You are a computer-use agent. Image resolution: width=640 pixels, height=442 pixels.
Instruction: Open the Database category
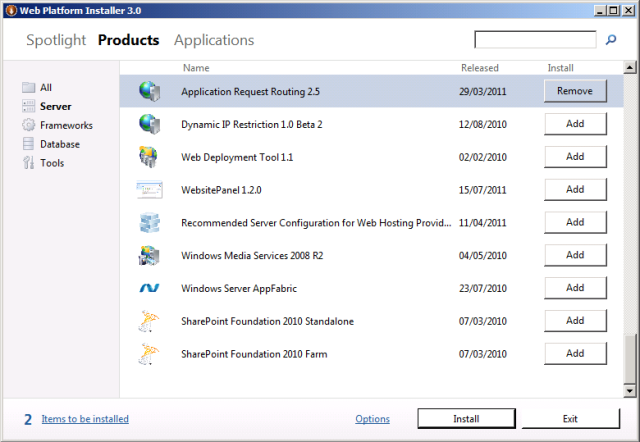click(59, 144)
